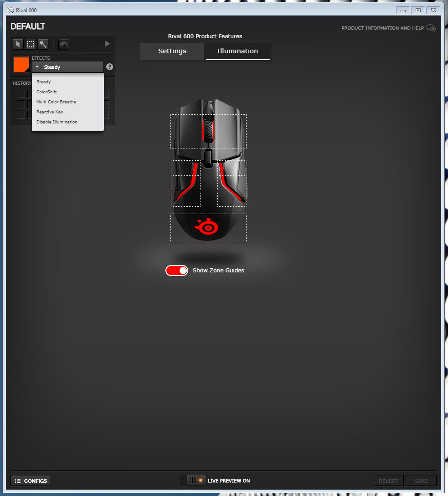This screenshot has height=496, width=448.
Task: Open the Illumination tab
Action: click(x=238, y=51)
